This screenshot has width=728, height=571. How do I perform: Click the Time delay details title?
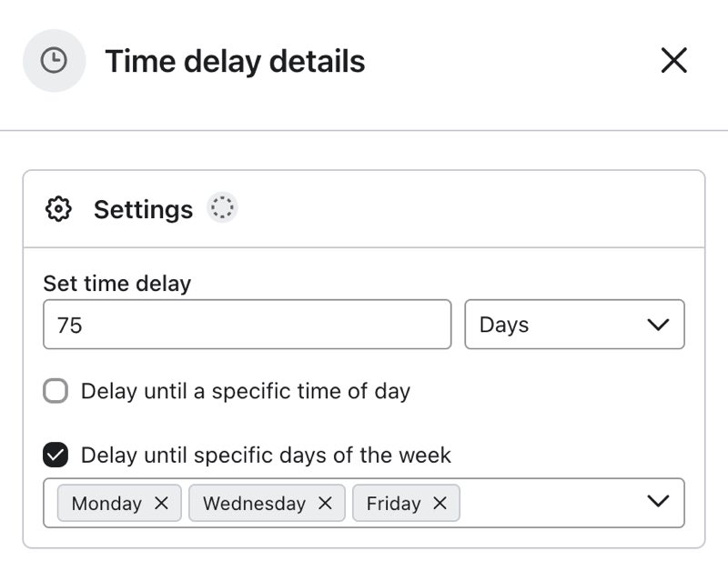point(234,61)
